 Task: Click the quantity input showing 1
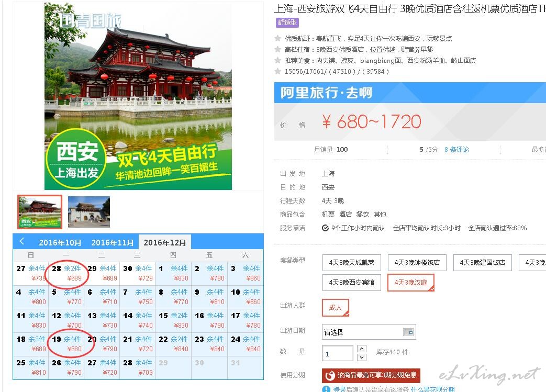pos(338,353)
